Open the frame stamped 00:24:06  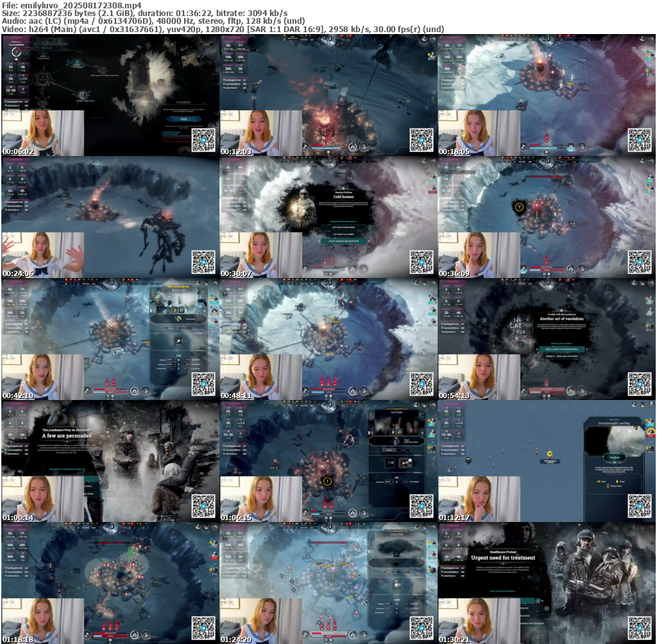110,217
